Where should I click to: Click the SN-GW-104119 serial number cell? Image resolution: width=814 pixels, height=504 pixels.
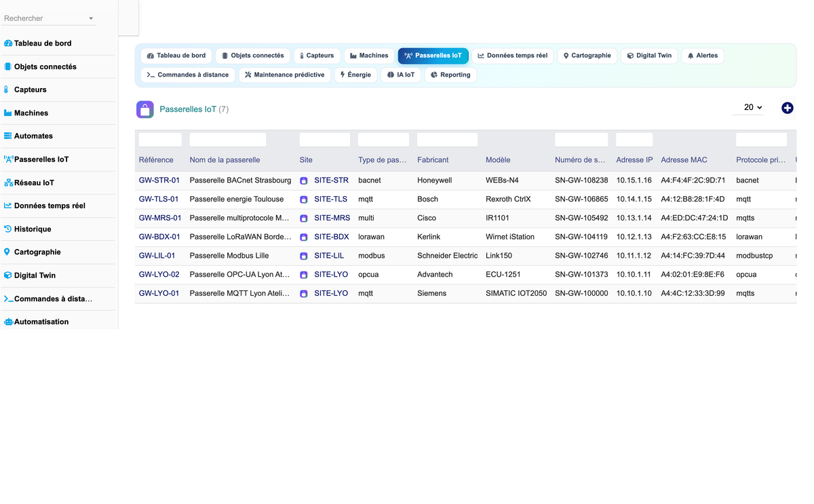tap(581, 237)
